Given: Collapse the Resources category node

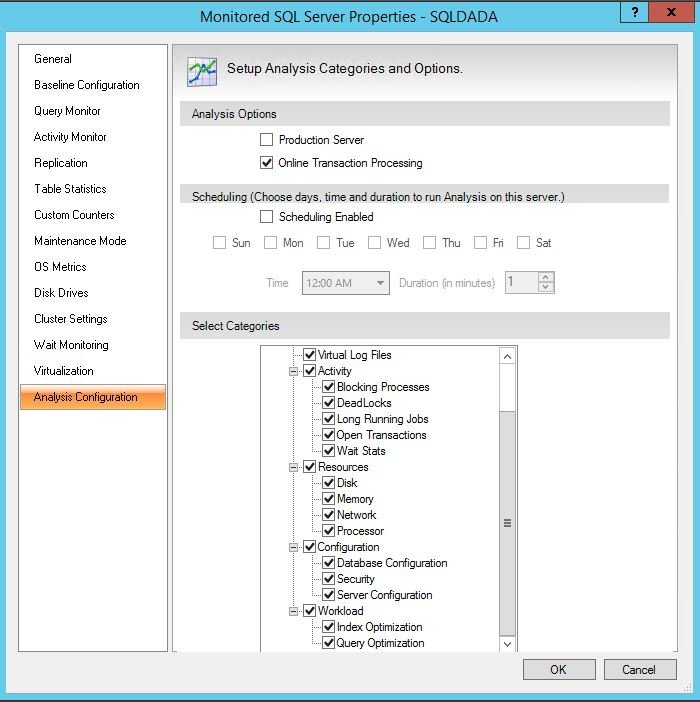Looking at the screenshot, I should click(293, 467).
